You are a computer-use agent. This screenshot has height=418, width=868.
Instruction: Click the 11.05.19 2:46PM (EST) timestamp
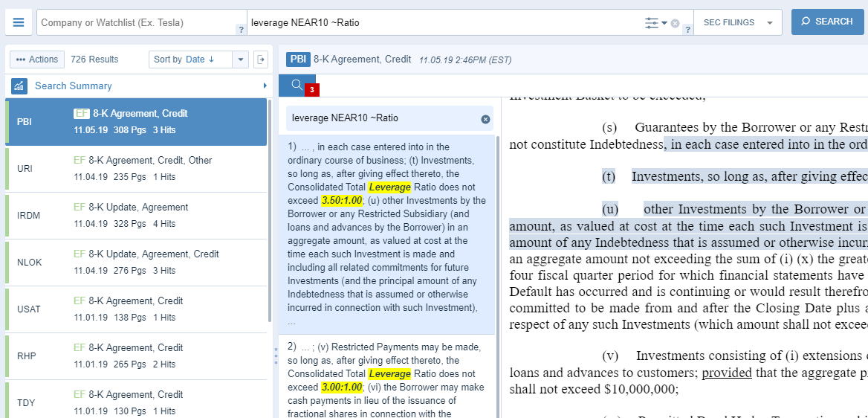pos(465,60)
